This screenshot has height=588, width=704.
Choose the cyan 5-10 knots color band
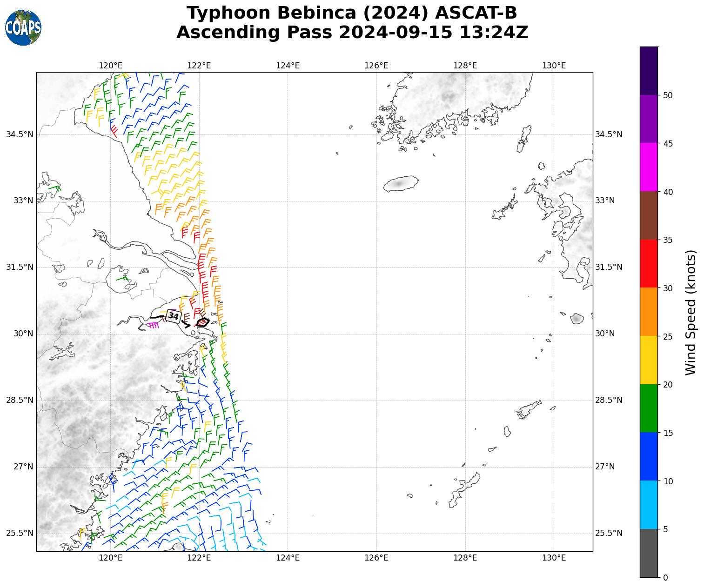tap(649, 505)
